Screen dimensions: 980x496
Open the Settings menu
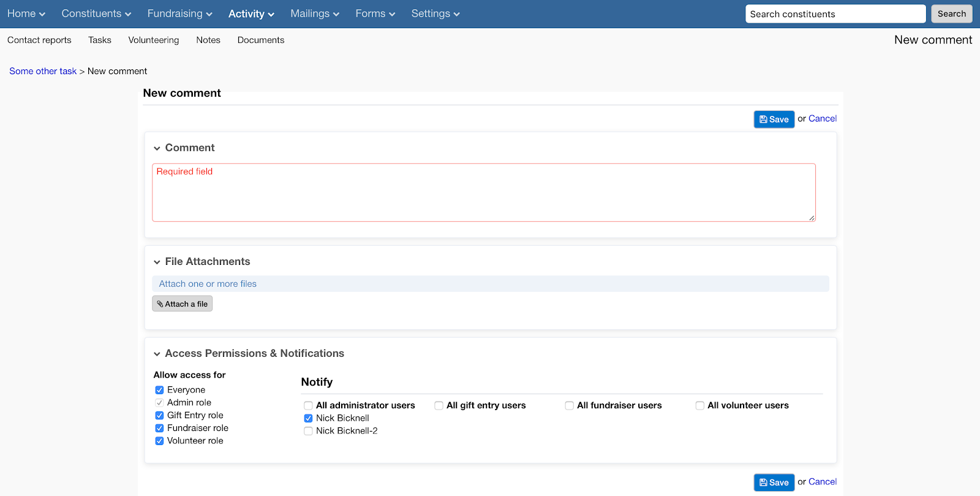[x=435, y=13]
